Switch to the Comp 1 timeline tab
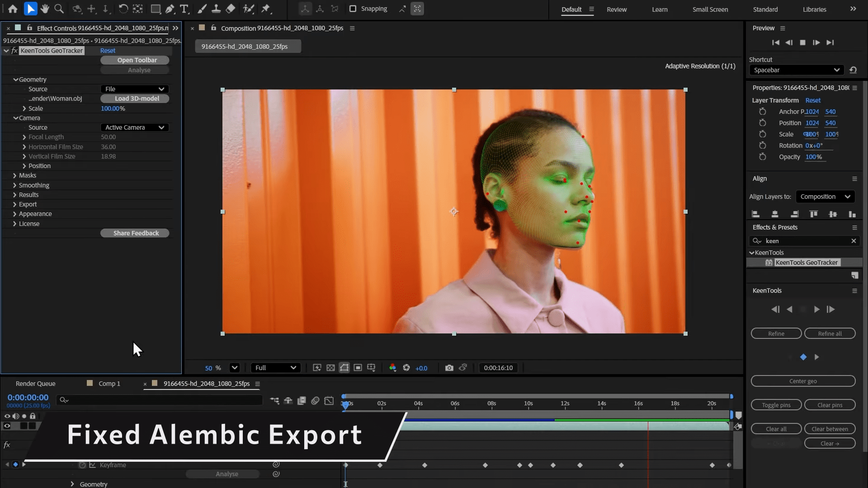 pos(108,383)
